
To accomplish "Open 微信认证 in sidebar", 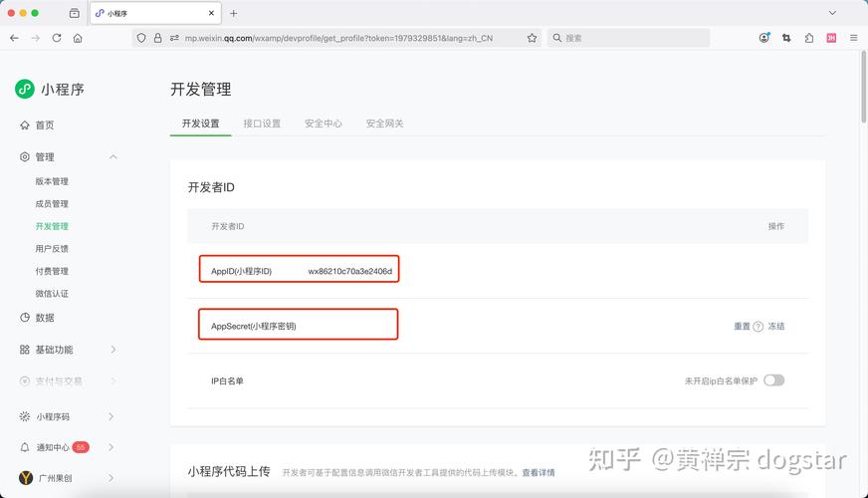I will 52,294.
